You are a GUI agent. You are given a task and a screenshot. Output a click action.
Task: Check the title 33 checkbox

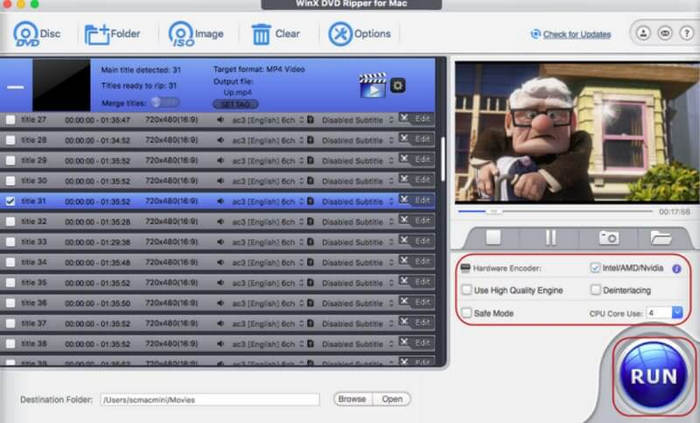click(x=10, y=242)
